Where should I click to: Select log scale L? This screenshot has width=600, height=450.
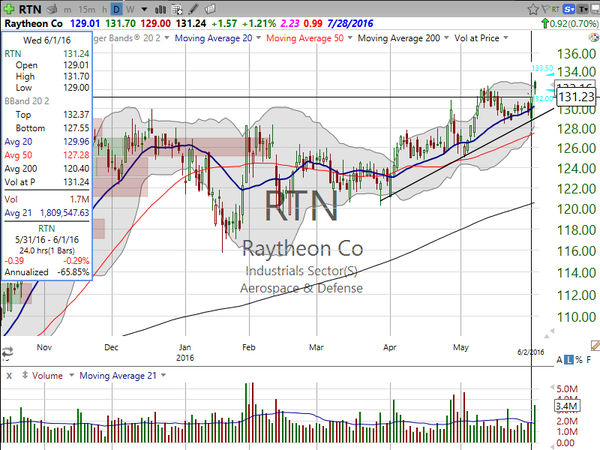point(569,360)
